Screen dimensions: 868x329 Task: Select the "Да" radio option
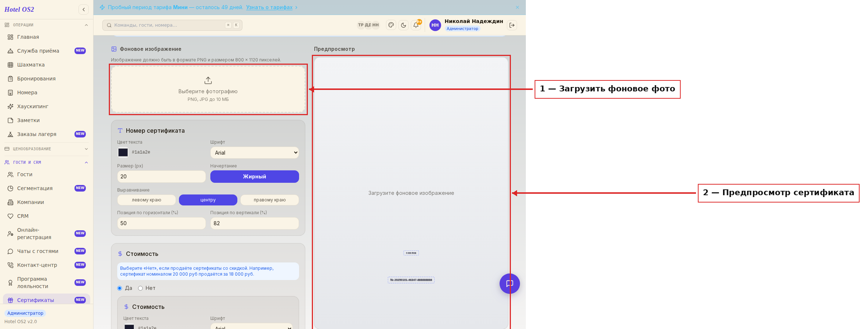[119, 288]
